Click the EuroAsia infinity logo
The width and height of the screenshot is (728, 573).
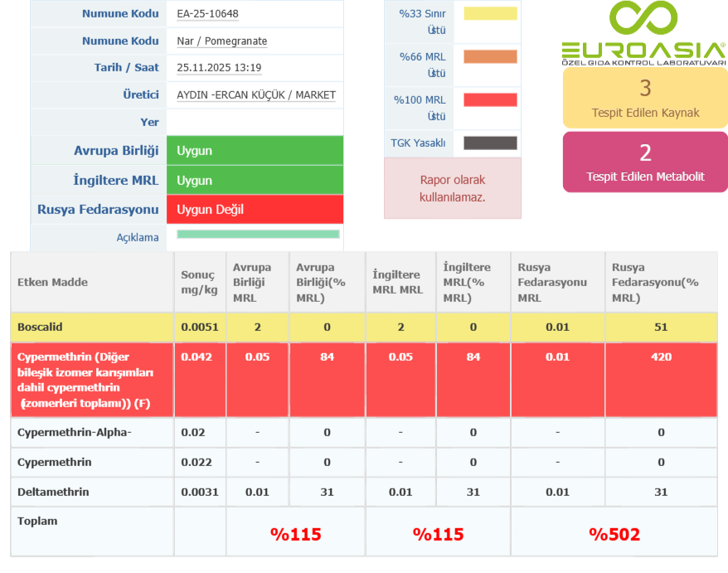click(x=644, y=19)
